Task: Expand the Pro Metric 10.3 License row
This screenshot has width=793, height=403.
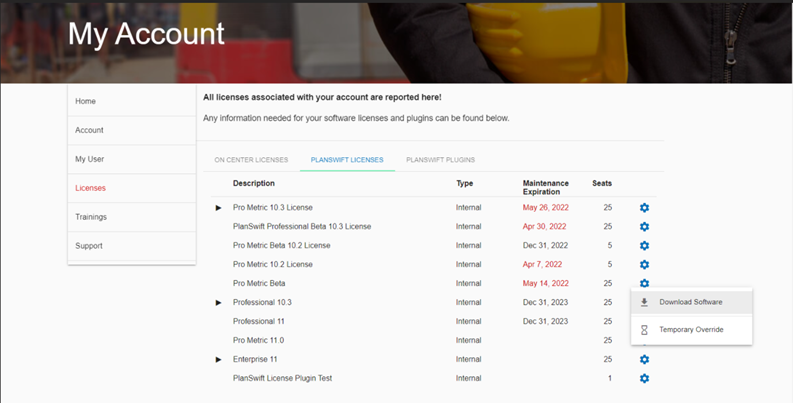Action: coord(218,208)
